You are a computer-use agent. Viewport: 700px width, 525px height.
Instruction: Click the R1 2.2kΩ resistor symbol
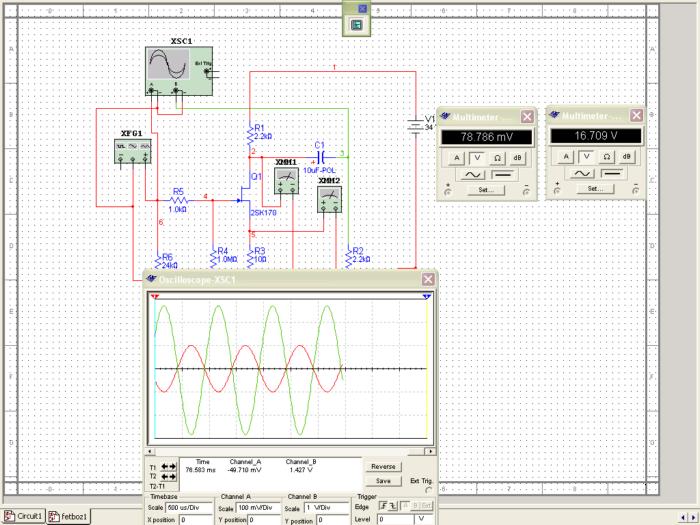[x=250, y=135]
